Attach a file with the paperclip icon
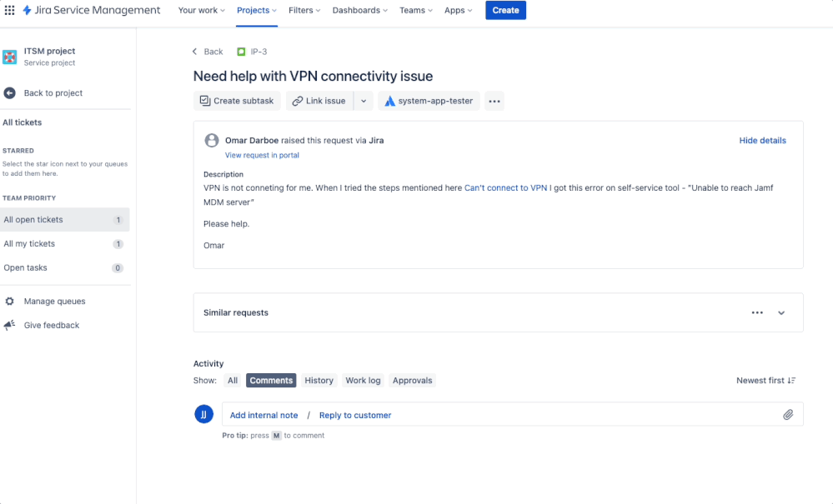The image size is (833, 504). coord(787,414)
